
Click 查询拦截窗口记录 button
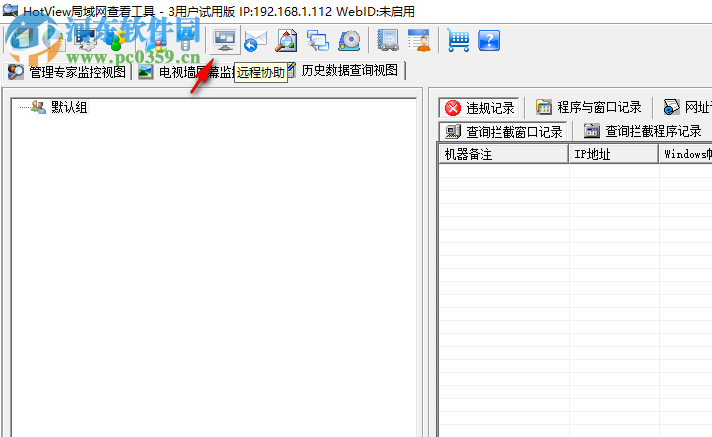[504, 132]
